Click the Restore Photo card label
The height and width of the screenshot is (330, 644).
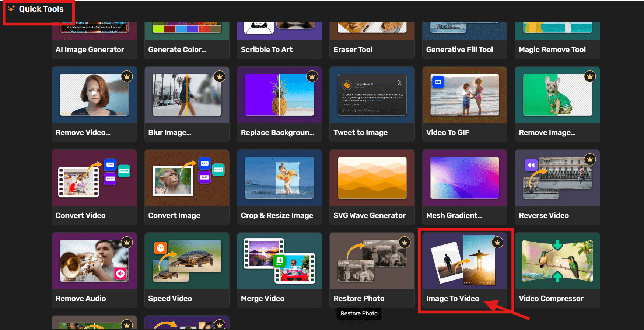359,298
